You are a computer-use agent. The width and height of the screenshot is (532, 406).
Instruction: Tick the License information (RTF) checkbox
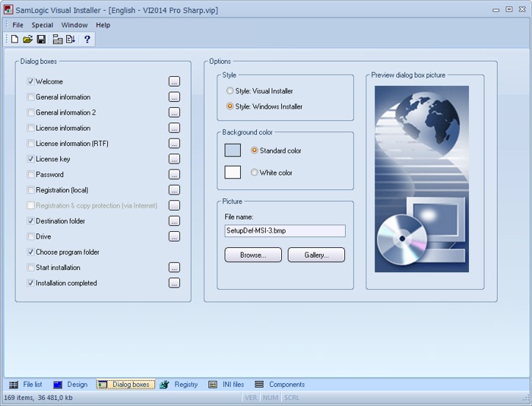click(30, 144)
